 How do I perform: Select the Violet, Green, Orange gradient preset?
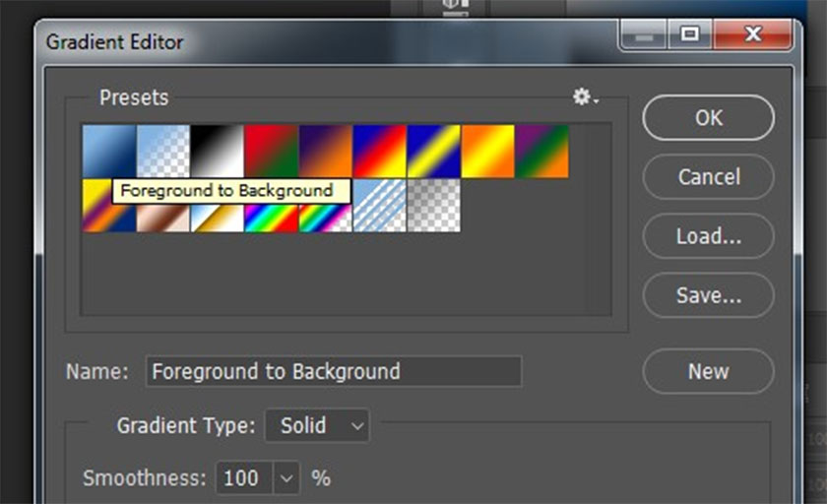point(542,151)
